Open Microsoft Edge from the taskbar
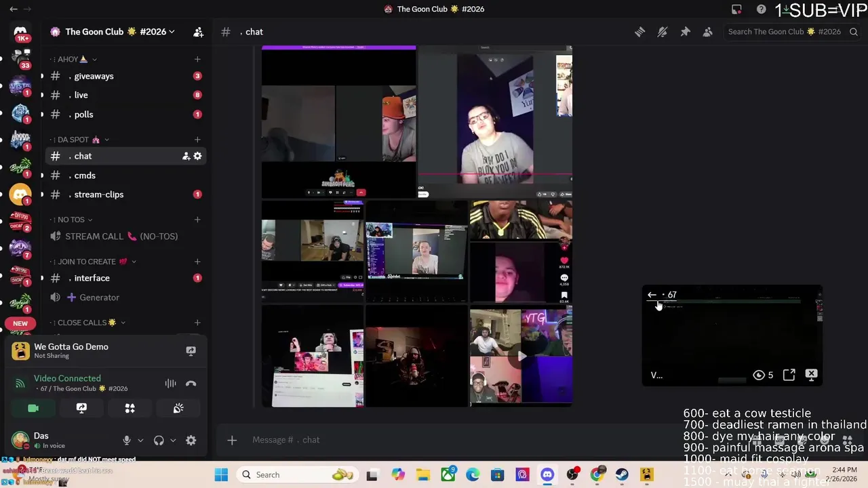This screenshot has width=868, height=488. click(473, 475)
